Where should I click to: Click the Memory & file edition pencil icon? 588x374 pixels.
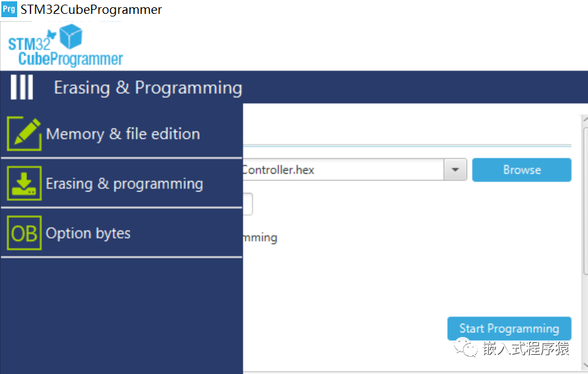pos(24,133)
